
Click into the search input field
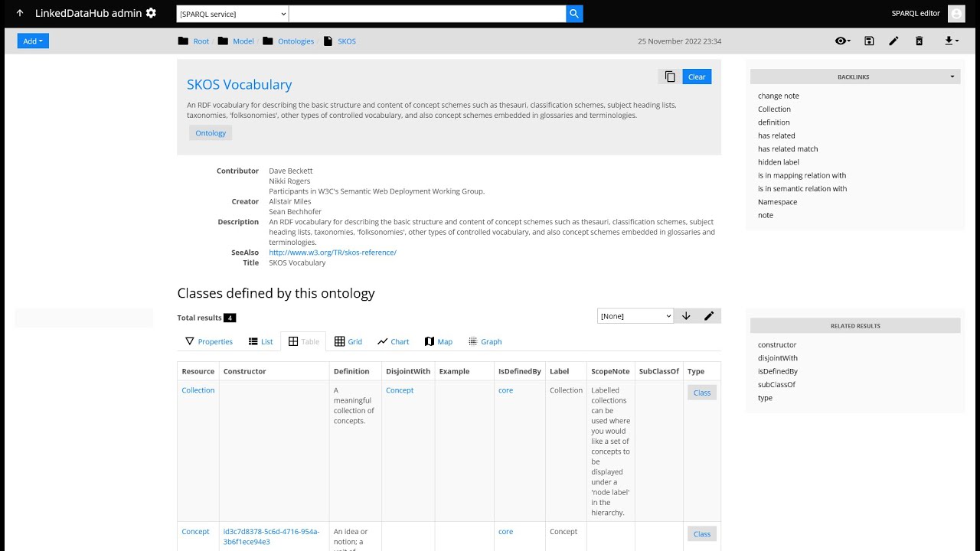click(x=427, y=14)
